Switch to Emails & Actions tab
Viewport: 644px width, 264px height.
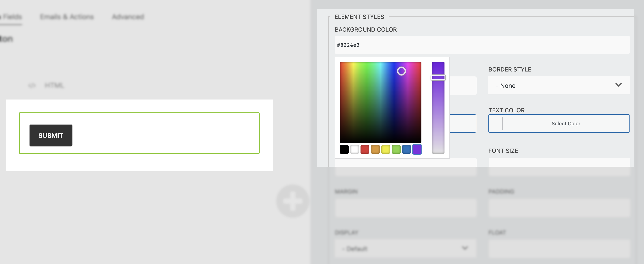[67, 17]
